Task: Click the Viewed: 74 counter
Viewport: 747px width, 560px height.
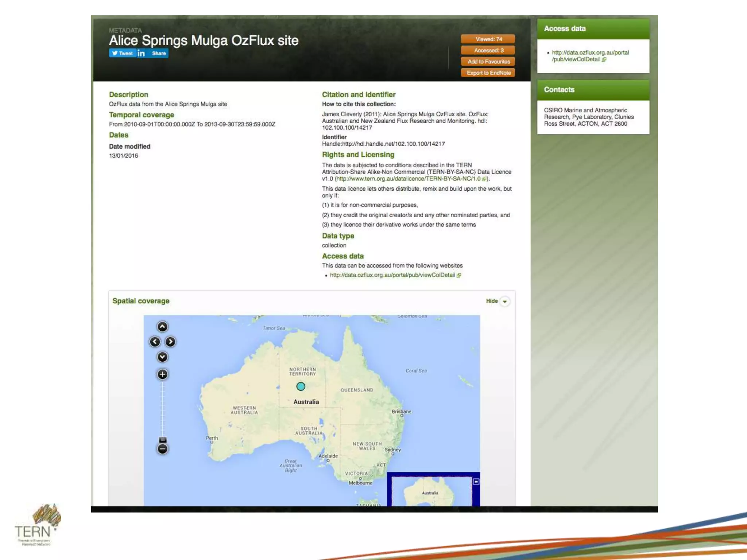Action: tap(488, 39)
